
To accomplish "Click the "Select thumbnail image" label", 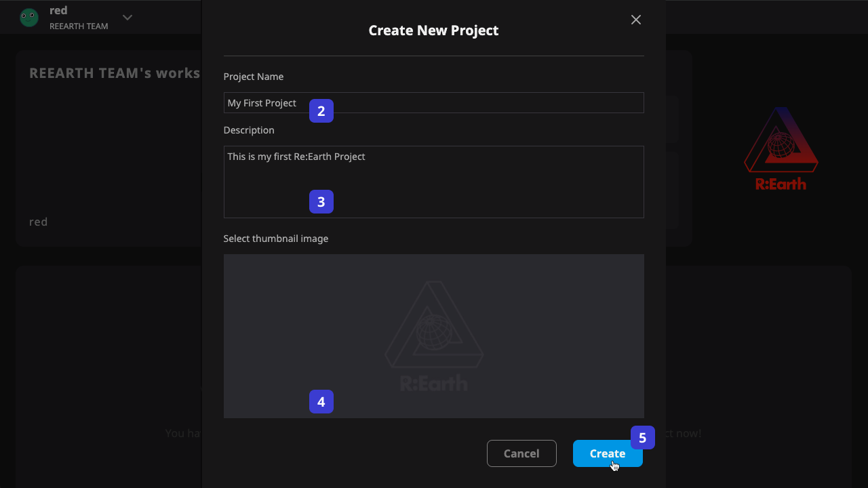I will [276, 239].
